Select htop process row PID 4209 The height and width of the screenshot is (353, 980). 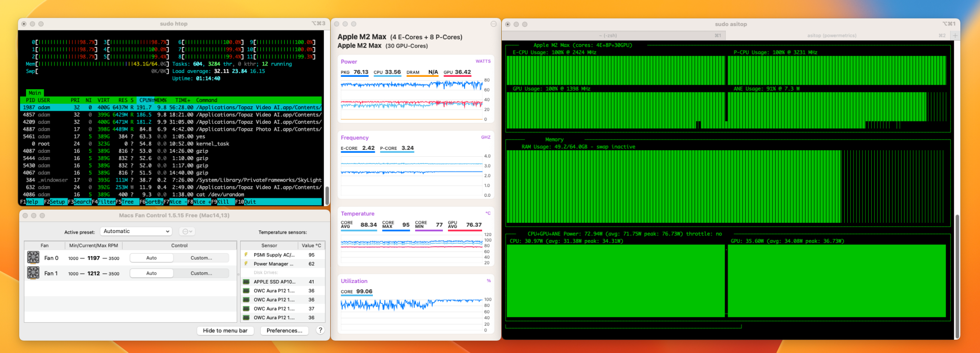click(171, 122)
